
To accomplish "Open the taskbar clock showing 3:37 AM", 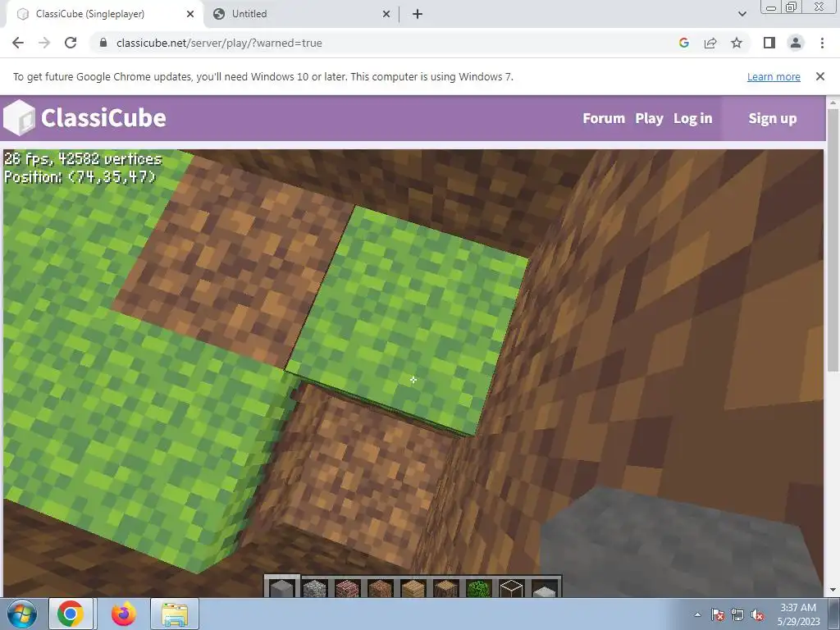I will [798, 614].
